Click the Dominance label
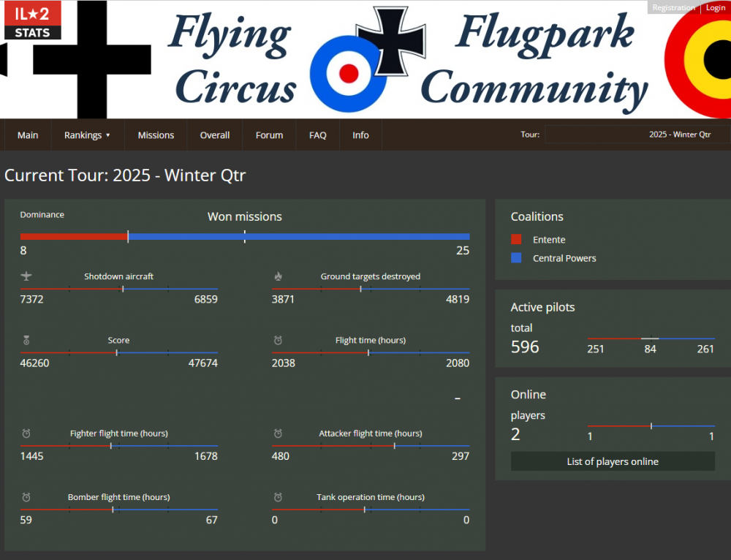The width and height of the screenshot is (731, 560). tap(42, 214)
